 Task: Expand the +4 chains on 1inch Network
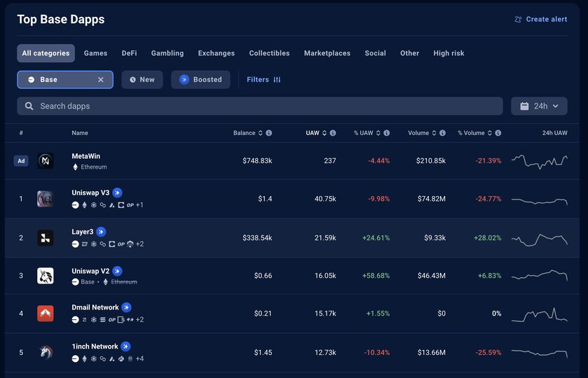click(139, 358)
